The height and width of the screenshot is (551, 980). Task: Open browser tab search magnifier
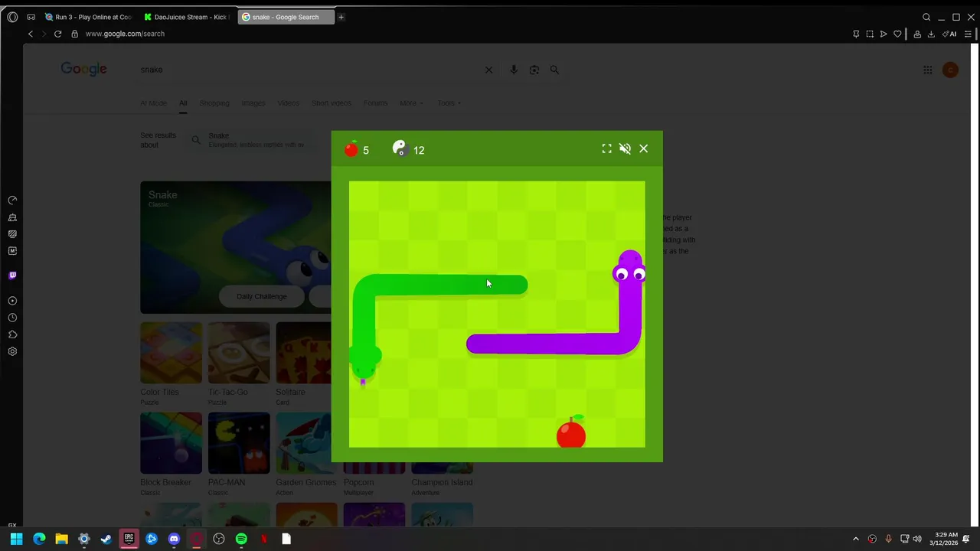(926, 17)
